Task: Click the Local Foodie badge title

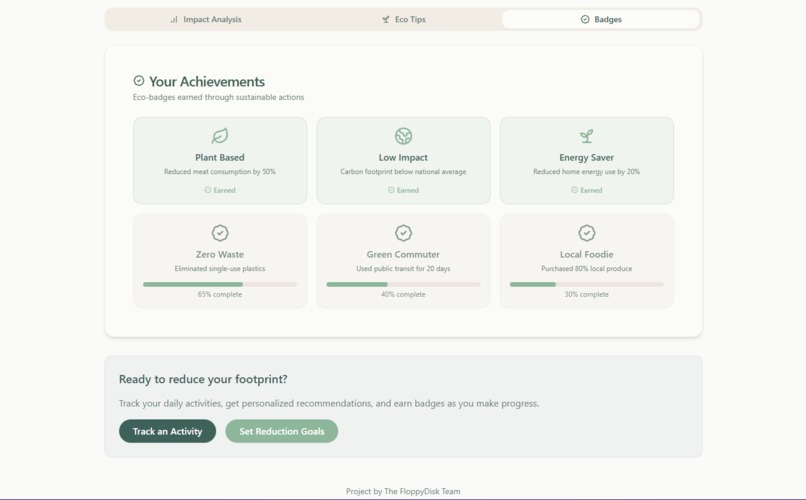Action: (x=587, y=254)
